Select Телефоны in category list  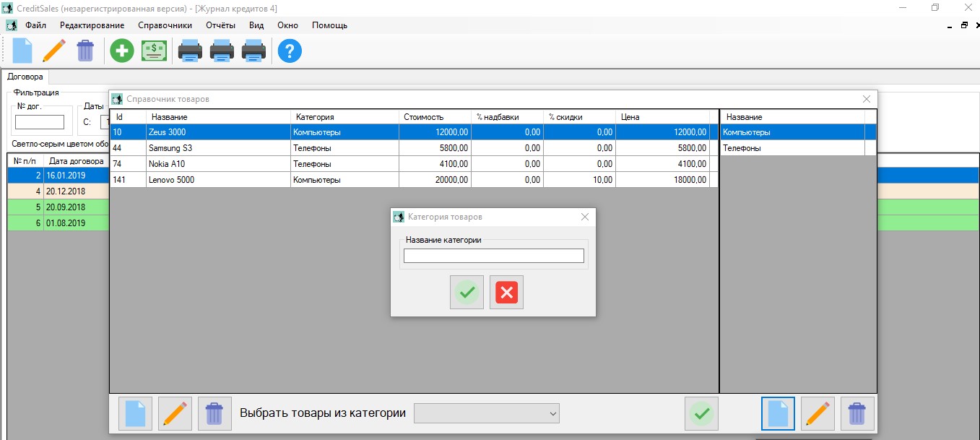pos(798,148)
